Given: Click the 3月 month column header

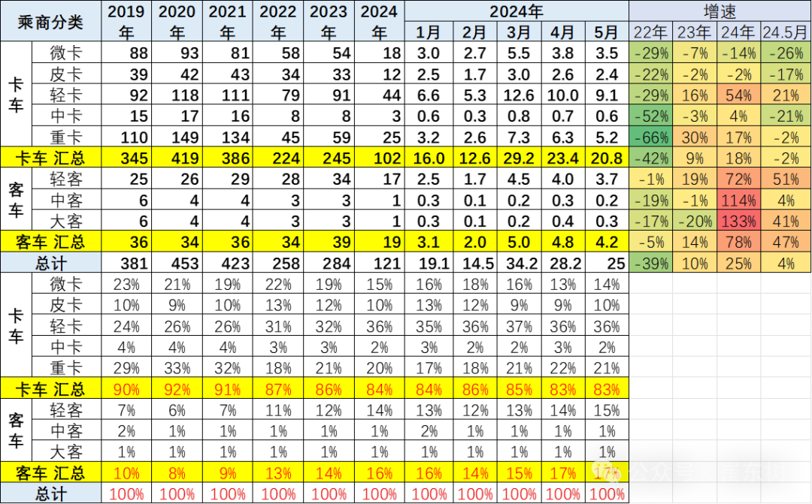Looking at the screenshot, I should [x=517, y=32].
